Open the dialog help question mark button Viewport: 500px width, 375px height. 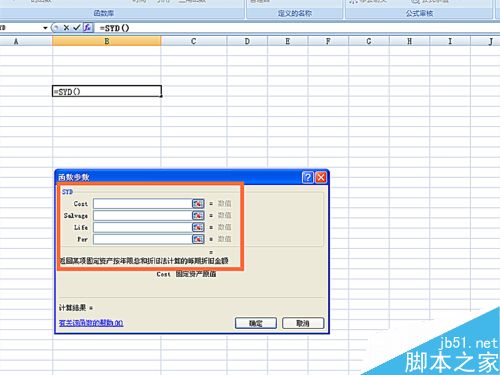[308, 177]
